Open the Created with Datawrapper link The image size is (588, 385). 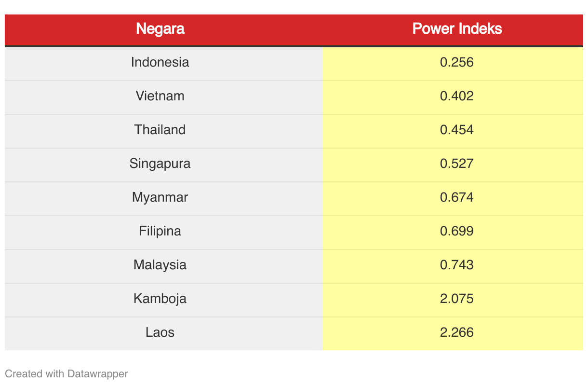click(x=67, y=373)
